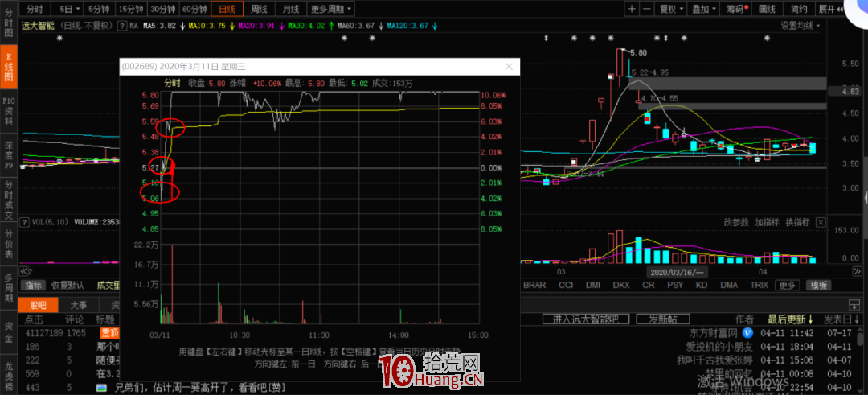Close the volume indicator sub-panel
Screen dimensions: 868x395
coord(821,222)
